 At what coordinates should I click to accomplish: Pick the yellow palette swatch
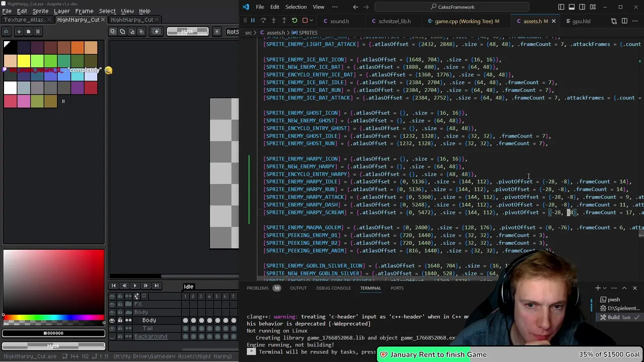click(24, 61)
